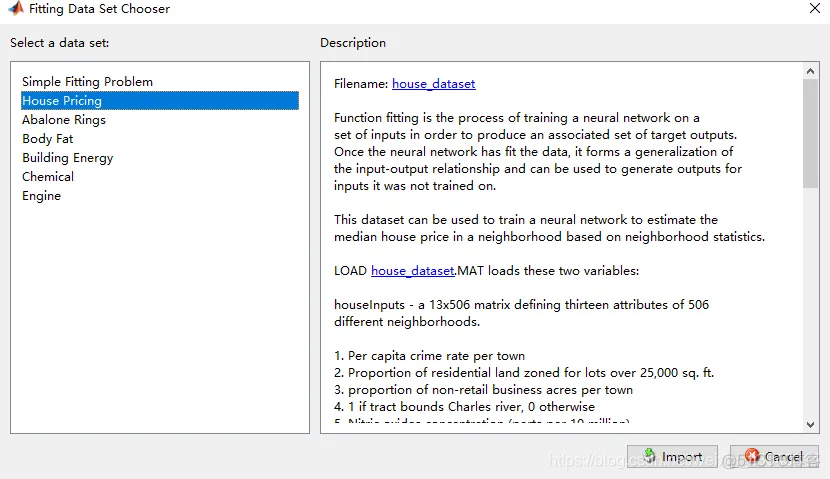Click the MATLAB icon in title bar
Image resolution: width=830 pixels, height=479 pixels.
pos(16,8)
